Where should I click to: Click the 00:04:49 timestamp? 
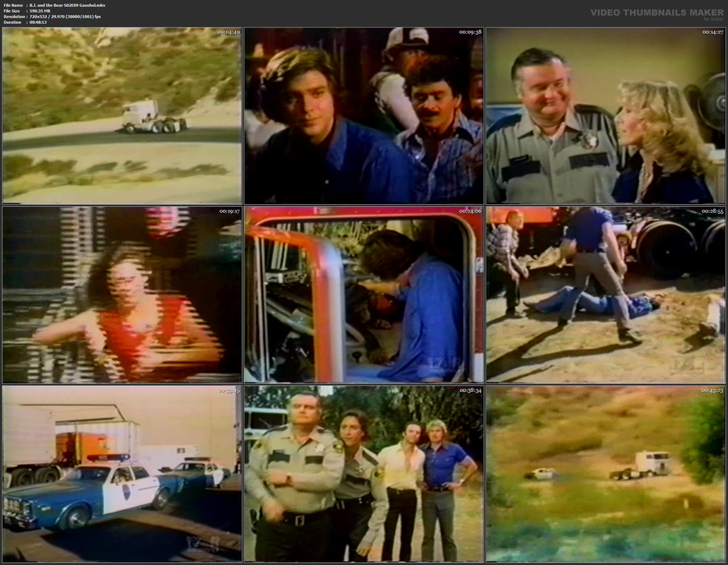pyautogui.click(x=228, y=32)
